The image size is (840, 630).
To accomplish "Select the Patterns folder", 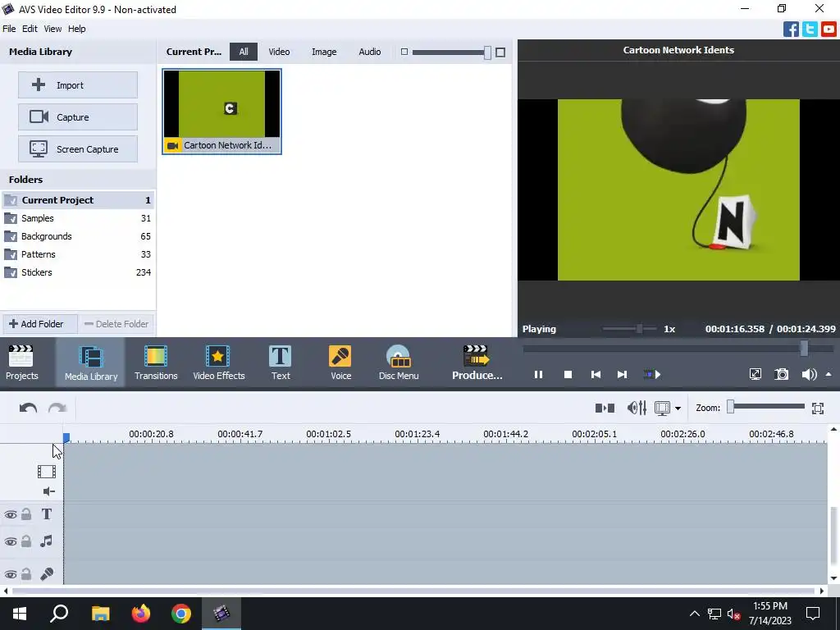I will coord(78,254).
